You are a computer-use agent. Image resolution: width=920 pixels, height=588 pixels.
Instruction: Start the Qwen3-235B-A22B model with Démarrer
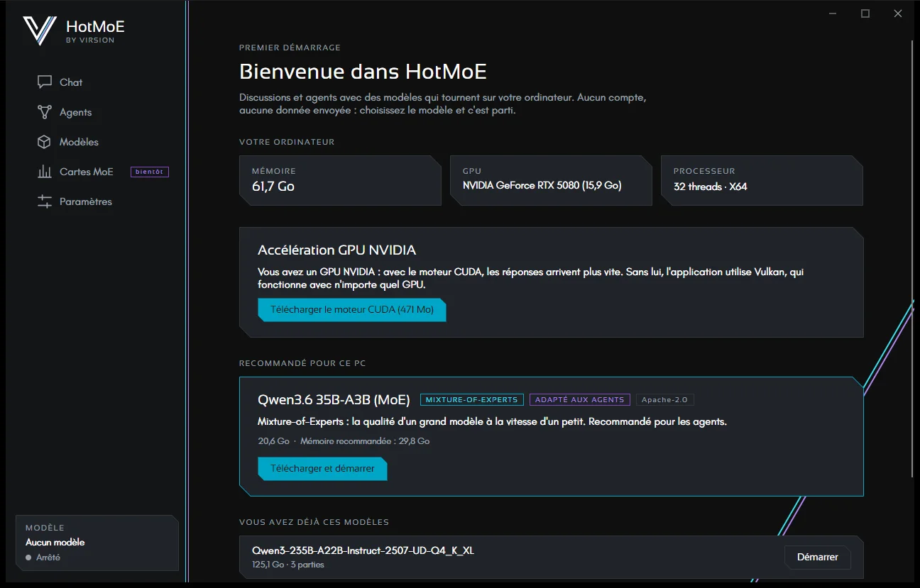click(818, 558)
